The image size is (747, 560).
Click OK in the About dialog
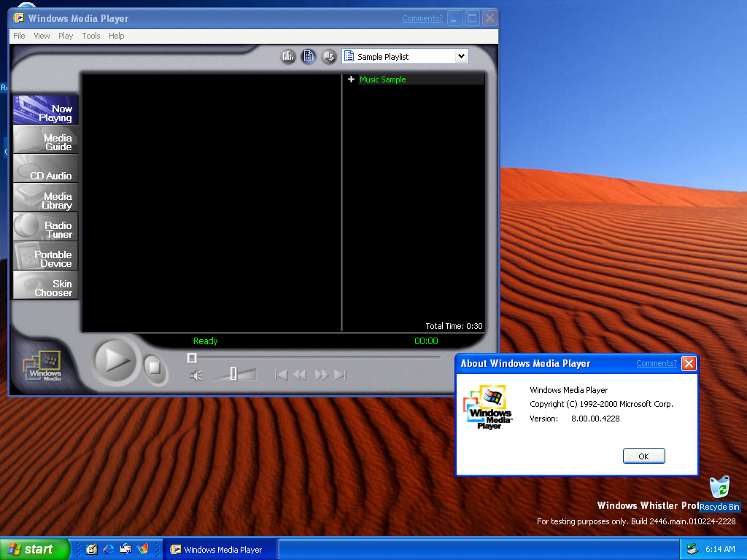pos(643,456)
